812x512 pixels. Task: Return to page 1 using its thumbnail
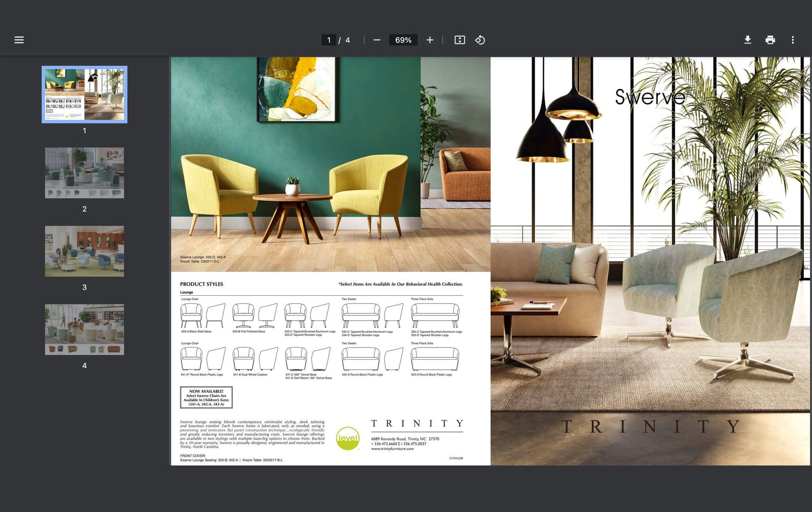click(x=84, y=94)
